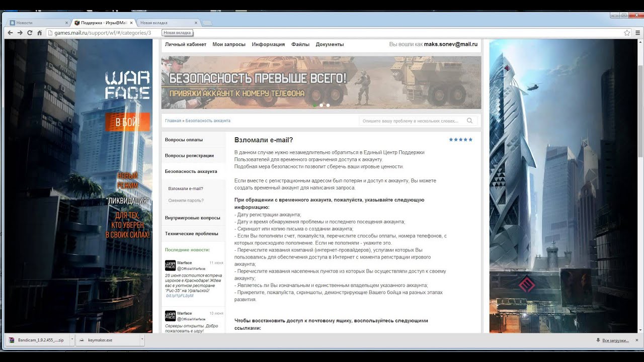Go to Главная breadcrumb link
The image size is (644, 362).
173,121
